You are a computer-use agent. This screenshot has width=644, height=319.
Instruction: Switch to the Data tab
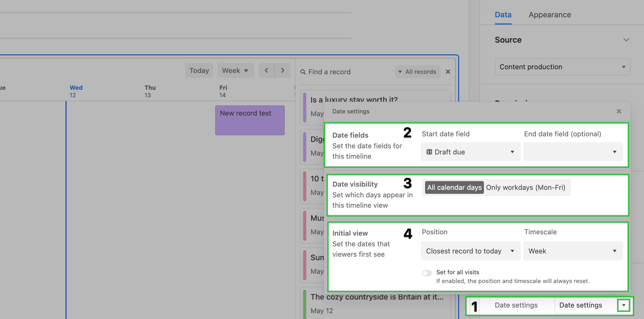click(x=503, y=15)
